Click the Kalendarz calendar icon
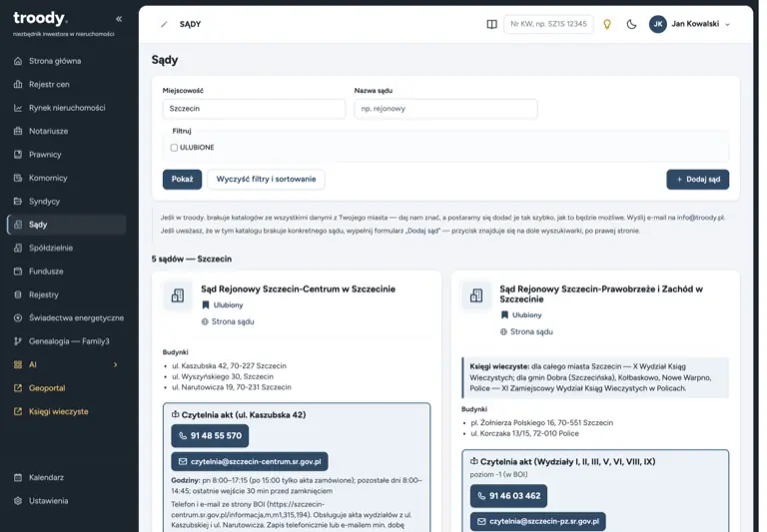This screenshot has height=532, width=767. pos(18,478)
